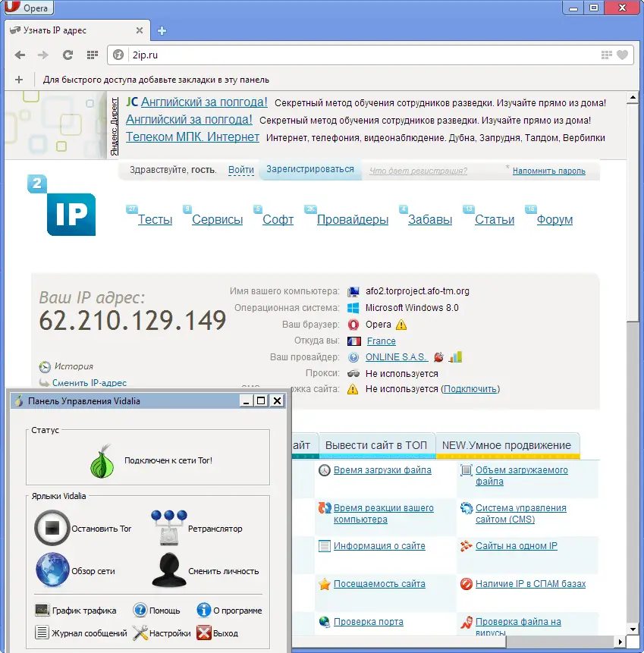This screenshot has width=644, height=653.
Task: Minimize the Vidalia control panel window
Action: click(247, 400)
